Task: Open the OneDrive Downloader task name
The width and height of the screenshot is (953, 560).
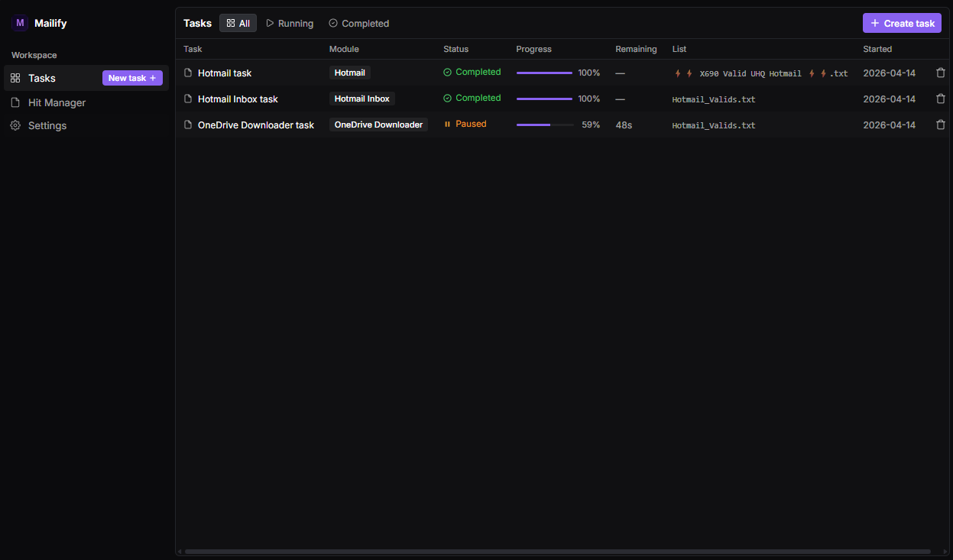Action: pyautogui.click(x=255, y=125)
